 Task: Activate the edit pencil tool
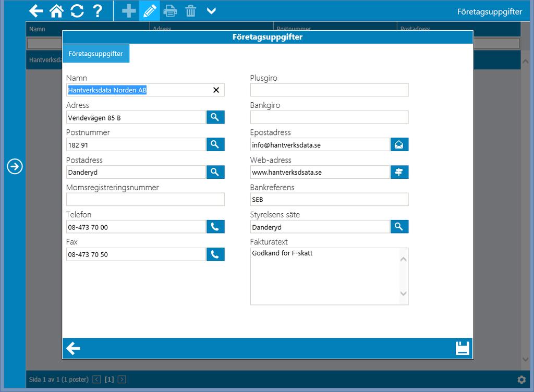point(150,11)
